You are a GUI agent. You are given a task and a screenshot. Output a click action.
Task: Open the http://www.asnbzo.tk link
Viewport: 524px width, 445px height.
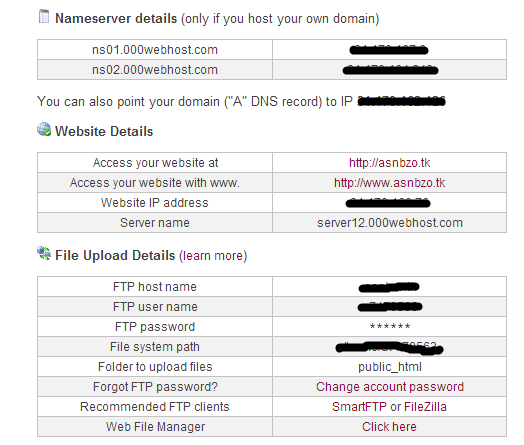tap(390, 183)
